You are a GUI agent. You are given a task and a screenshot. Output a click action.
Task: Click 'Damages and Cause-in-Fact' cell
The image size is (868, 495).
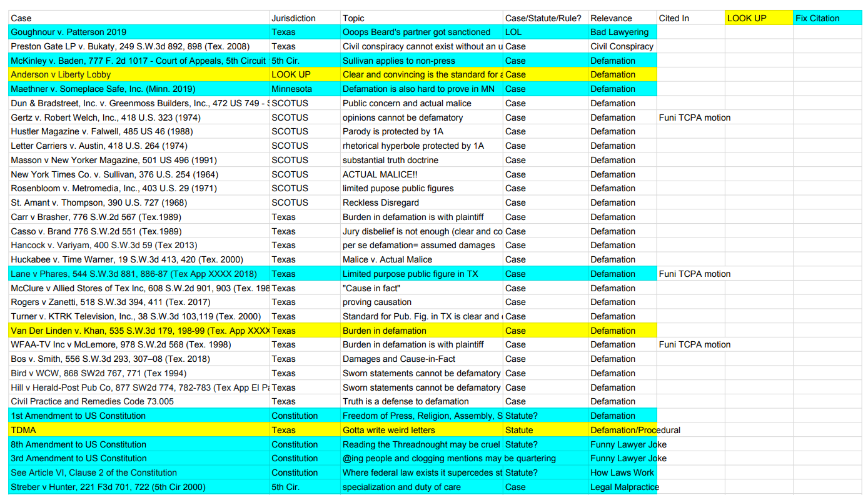[421, 359]
